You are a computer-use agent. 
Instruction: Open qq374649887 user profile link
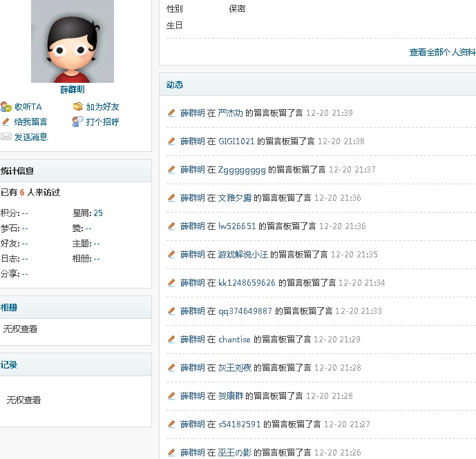[245, 311]
